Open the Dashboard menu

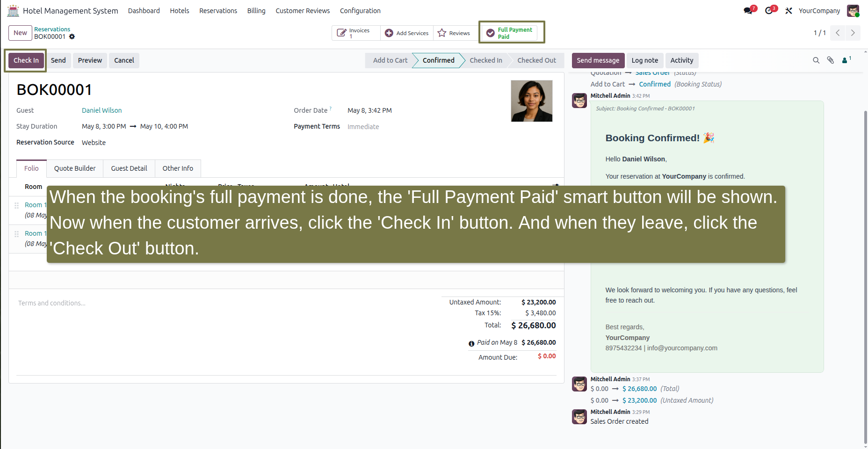(144, 11)
